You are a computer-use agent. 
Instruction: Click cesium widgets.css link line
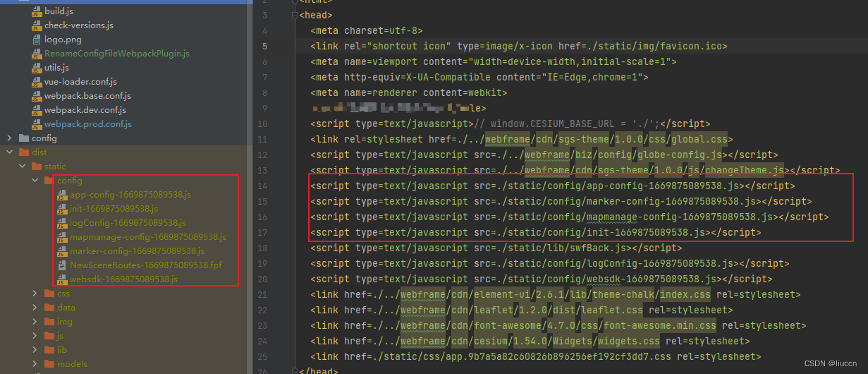click(x=530, y=342)
